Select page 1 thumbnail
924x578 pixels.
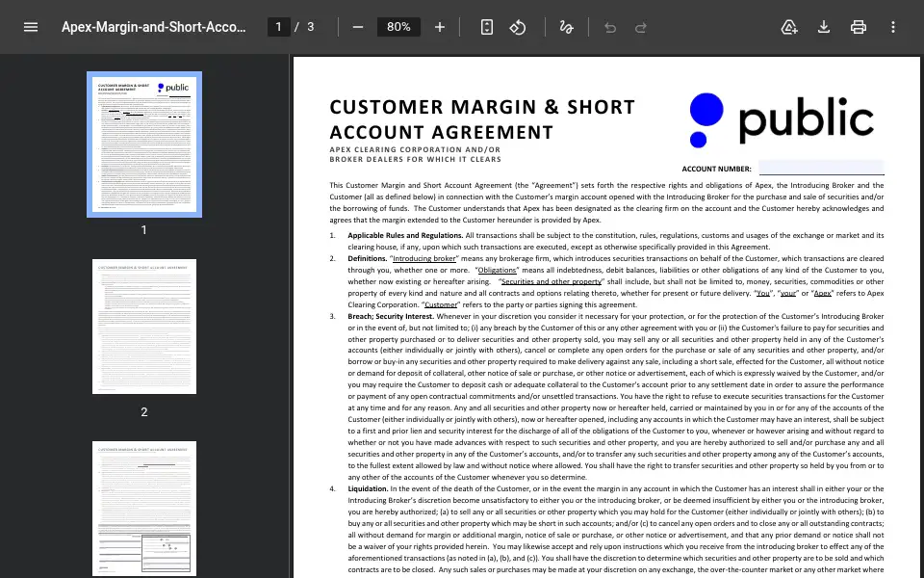[x=144, y=144]
